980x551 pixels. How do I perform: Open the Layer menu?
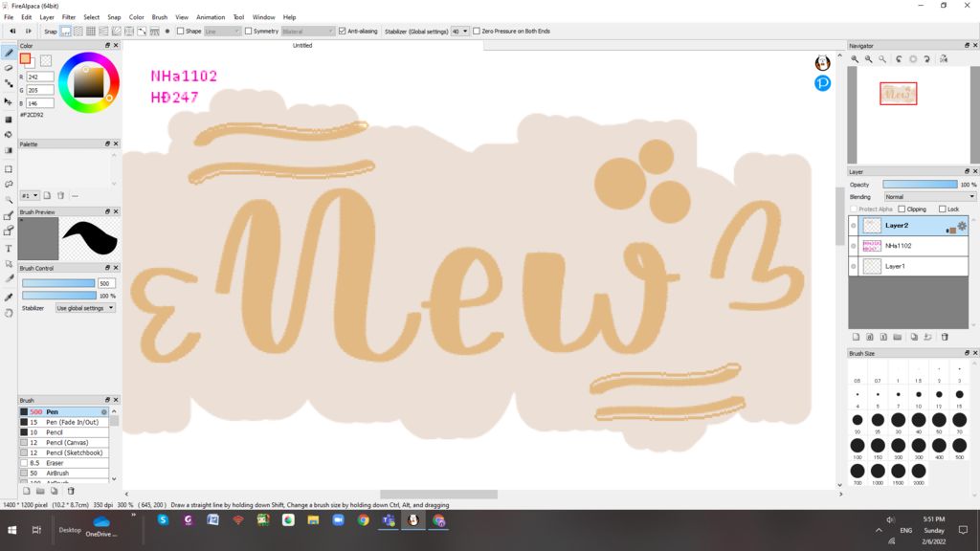pos(47,17)
